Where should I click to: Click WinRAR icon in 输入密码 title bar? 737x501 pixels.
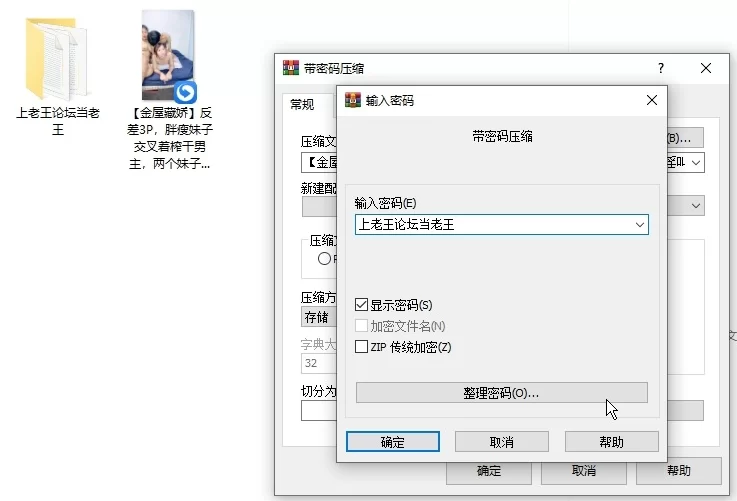pyautogui.click(x=353, y=100)
